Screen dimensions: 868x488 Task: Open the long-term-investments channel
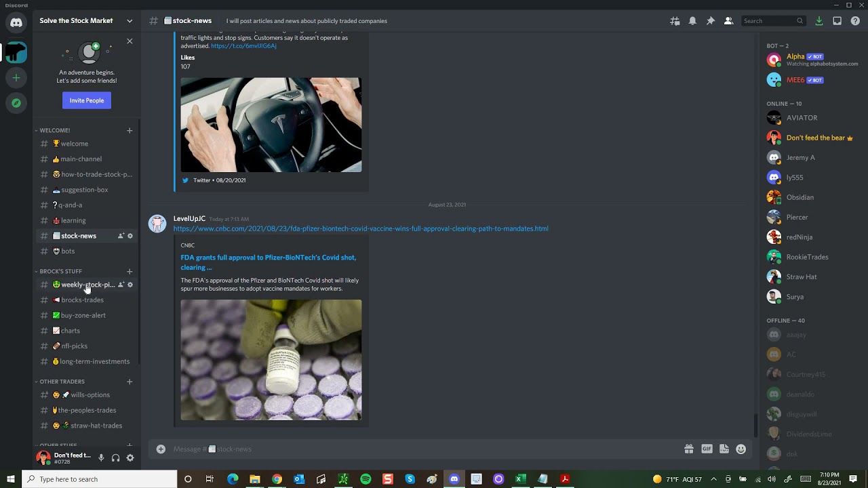coord(86,361)
